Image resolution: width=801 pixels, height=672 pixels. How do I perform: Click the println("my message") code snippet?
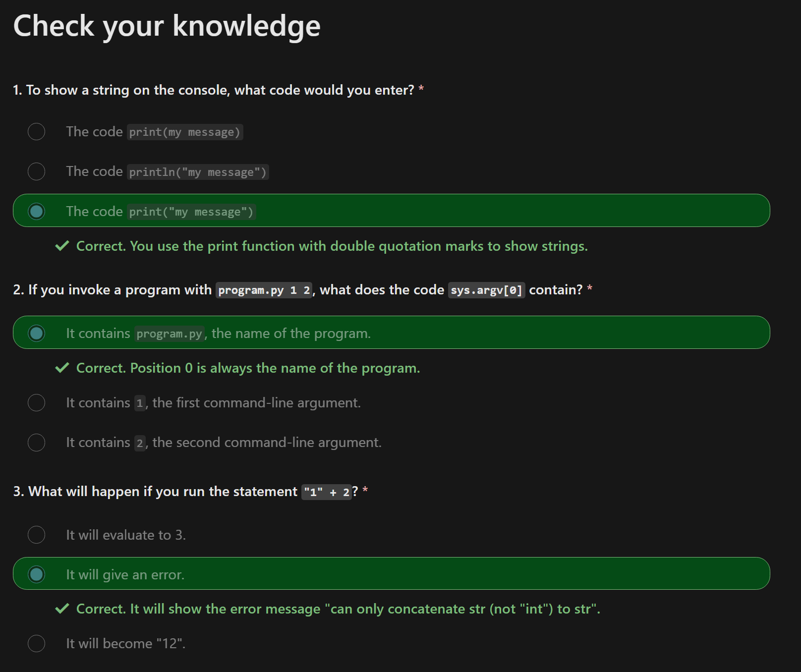coord(198,172)
